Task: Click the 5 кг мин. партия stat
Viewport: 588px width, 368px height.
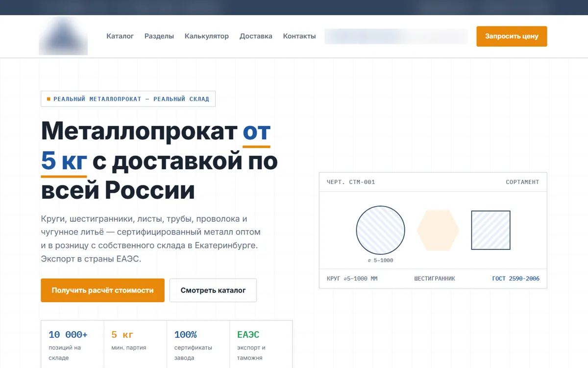Action: point(135,344)
